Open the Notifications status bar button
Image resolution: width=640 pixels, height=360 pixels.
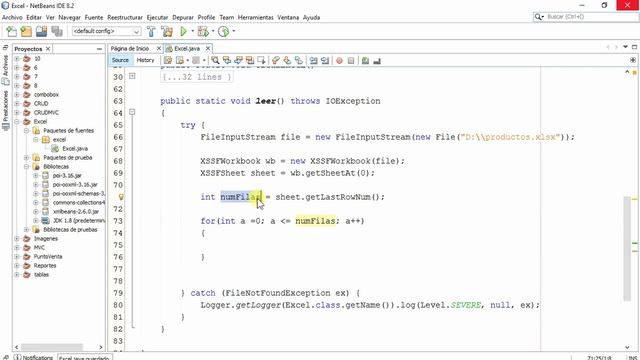tap(33, 358)
